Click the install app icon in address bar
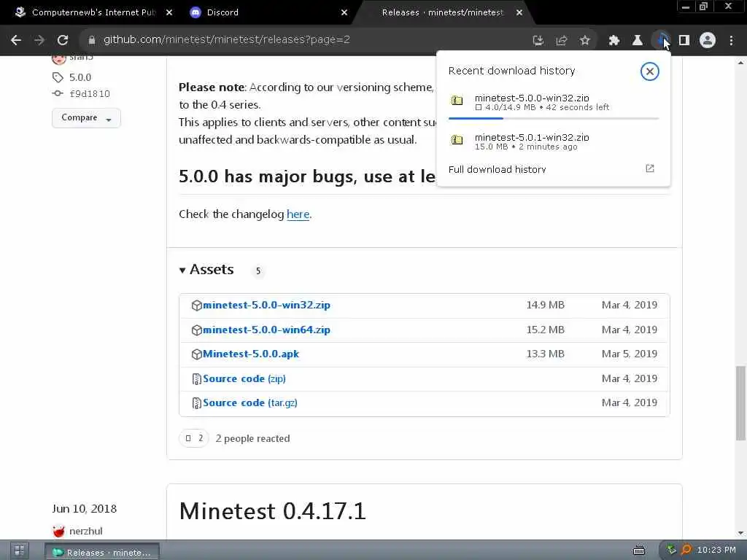The height and width of the screenshot is (560, 747). (x=538, y=41)
